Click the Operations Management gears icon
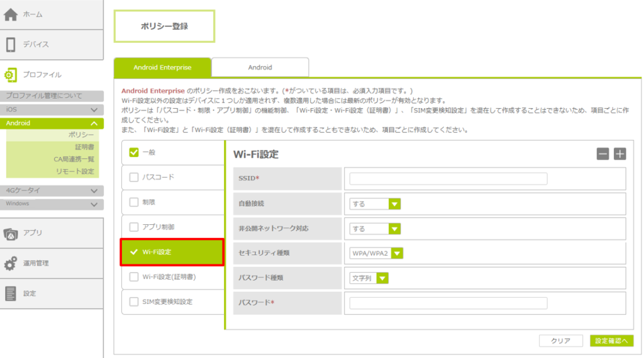The height and width of the screenshot is (358, 644). click(x=11, y=263)
